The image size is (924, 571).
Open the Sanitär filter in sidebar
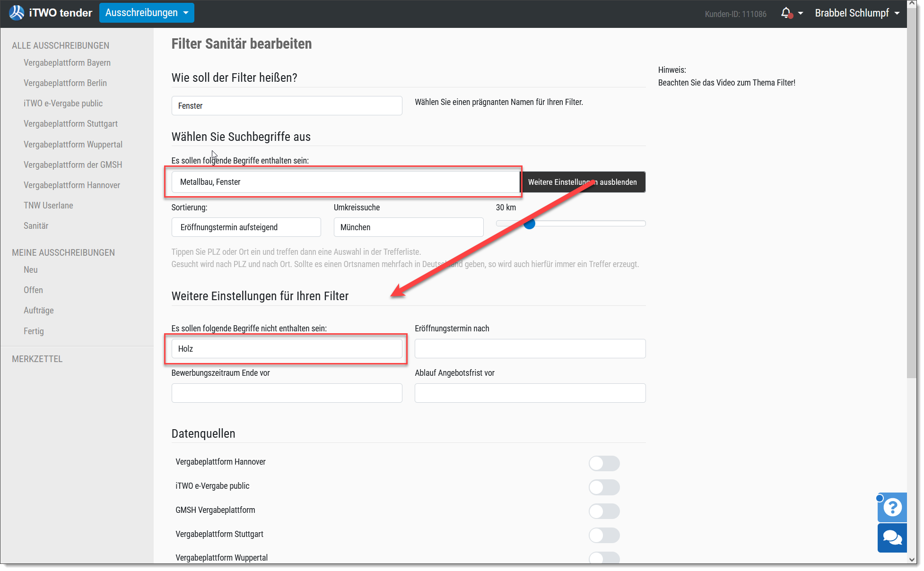(36, 226)
